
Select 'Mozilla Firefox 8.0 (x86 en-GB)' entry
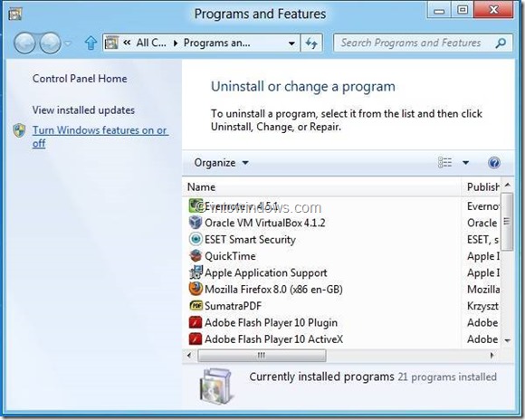point(273,290)
